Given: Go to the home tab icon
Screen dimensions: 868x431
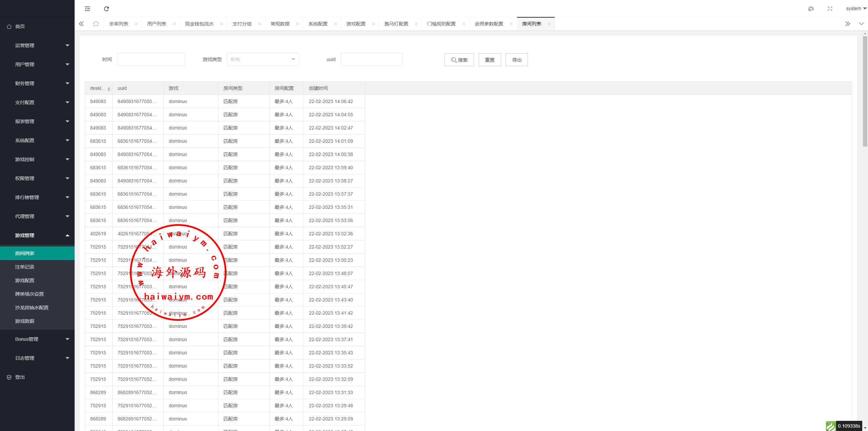Looking at the screenshot, I should pos(96,24).
